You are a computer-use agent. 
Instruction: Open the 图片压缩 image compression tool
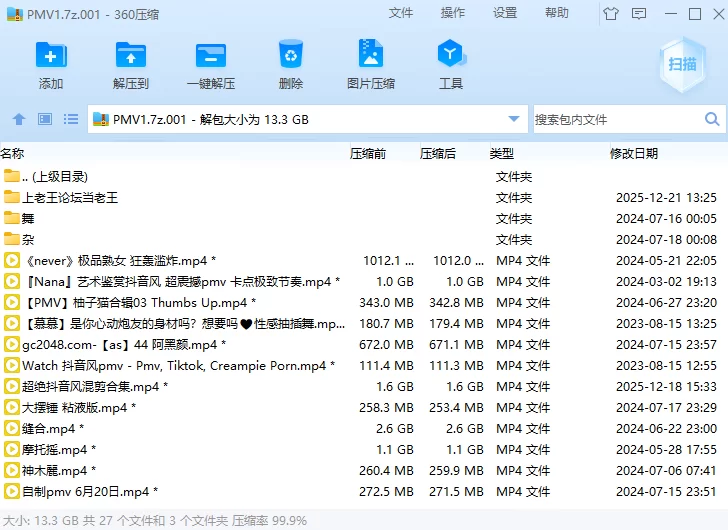[370, 56]
